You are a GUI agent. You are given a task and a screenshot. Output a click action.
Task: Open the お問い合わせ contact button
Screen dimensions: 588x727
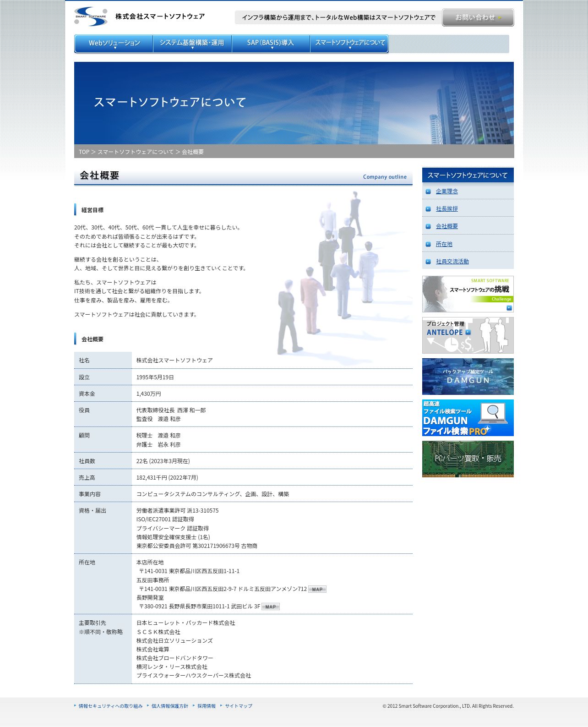click(478, 17)
